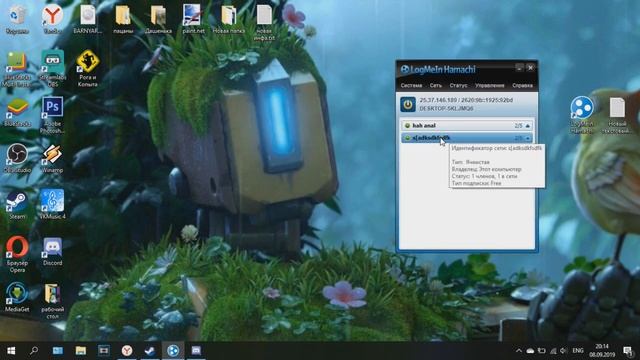Select the новая инфа.txt file icon
This screenshot has width=640, height=360.
[x=264, y=22]
